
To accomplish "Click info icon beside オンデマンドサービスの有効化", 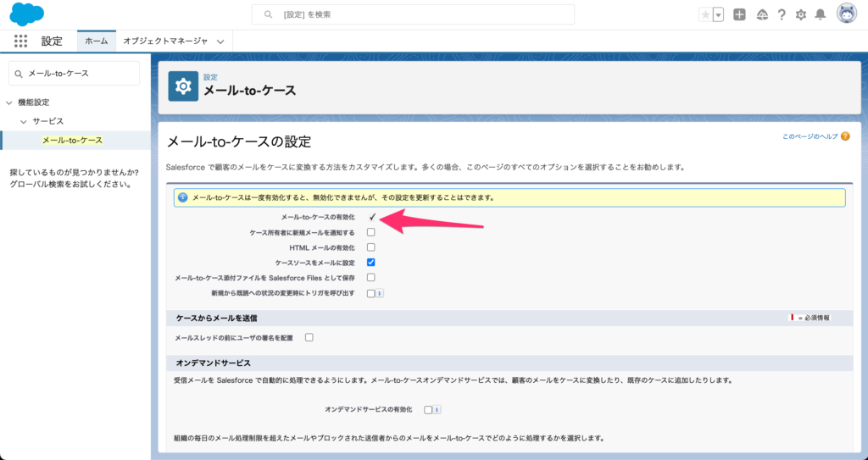I will tap(437, 410).
